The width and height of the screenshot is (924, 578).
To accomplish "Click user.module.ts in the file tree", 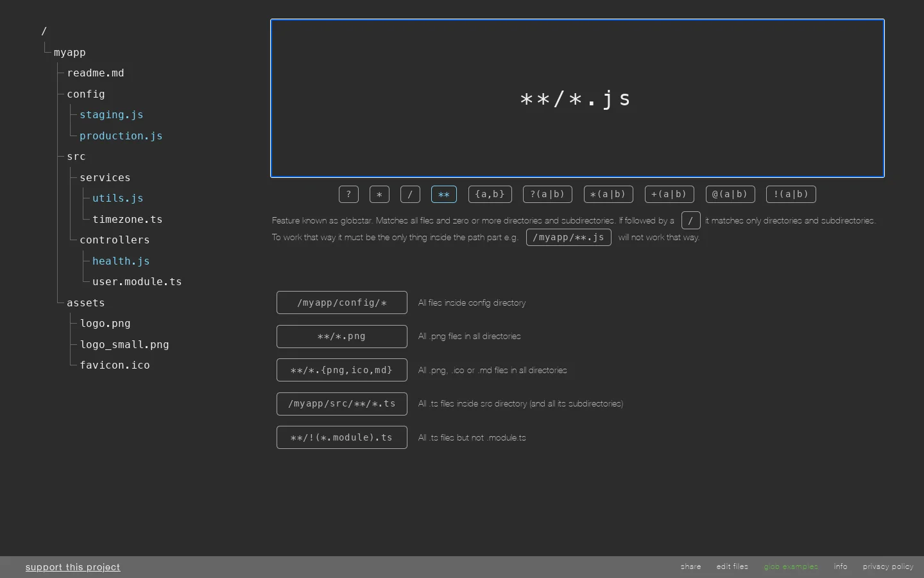I will click(137, 282).
